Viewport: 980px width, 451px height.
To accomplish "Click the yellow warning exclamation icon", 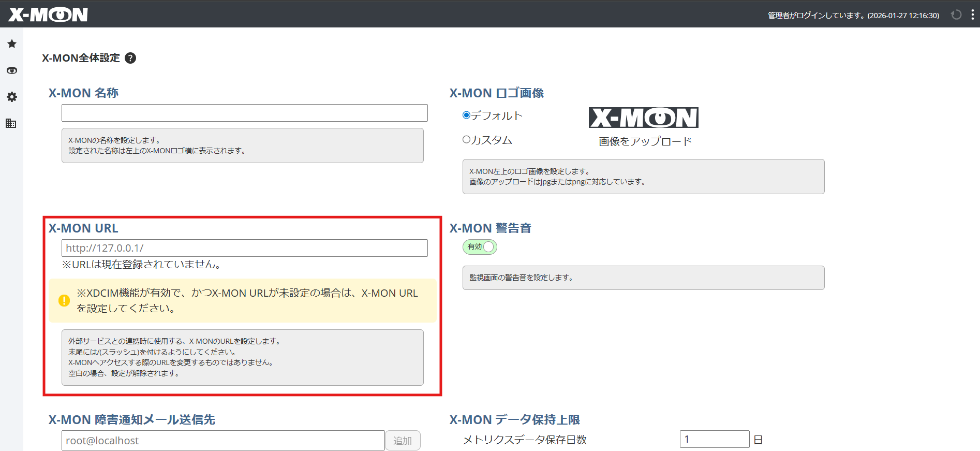I will (x=64, y=300).
